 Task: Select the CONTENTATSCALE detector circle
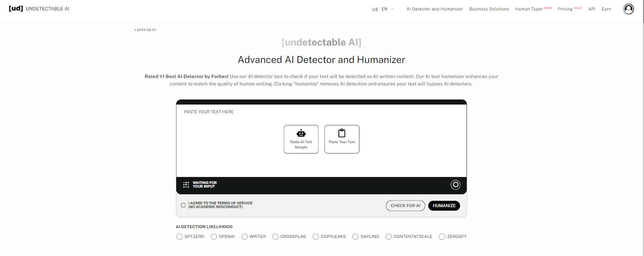pyautogui.click(x=388, y=237)
